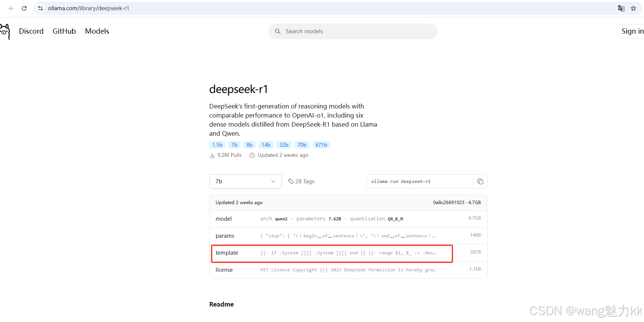Click the search magnifier icon
Viewport: 644px width, 322px height.
tap(278, 31)
